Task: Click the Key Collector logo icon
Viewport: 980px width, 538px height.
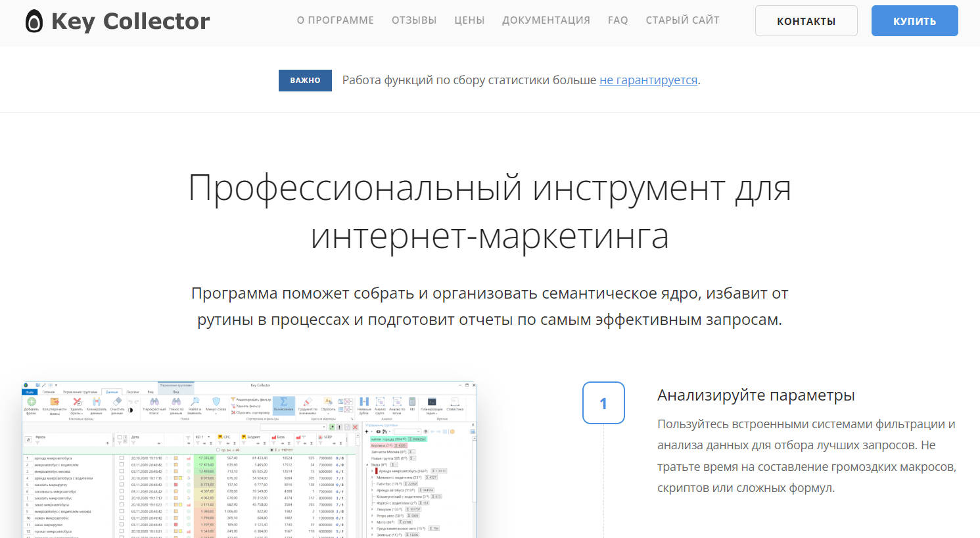Action: tap(34, 22)
